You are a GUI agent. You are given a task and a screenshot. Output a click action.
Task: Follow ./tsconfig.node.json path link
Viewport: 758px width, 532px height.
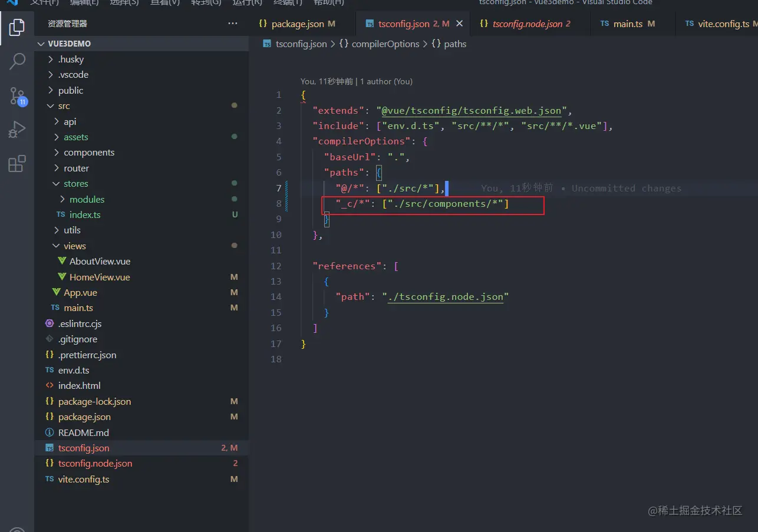pos(446,297)
